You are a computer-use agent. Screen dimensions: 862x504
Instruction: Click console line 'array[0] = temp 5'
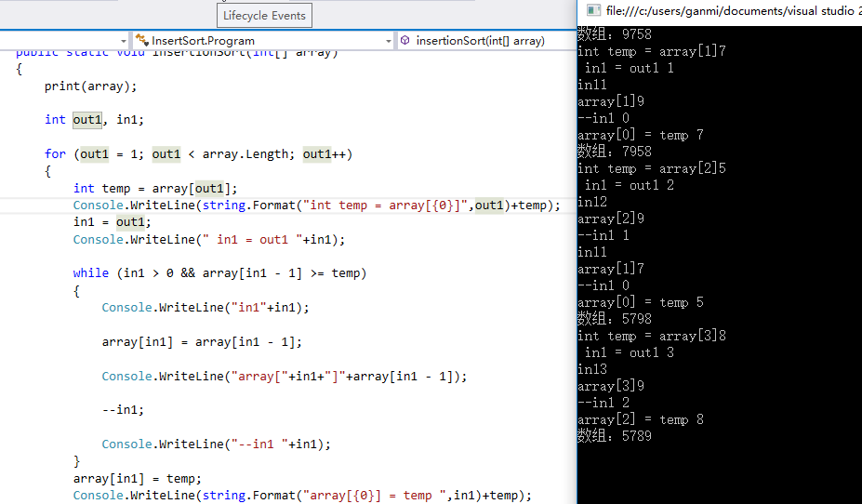(641, 302)
